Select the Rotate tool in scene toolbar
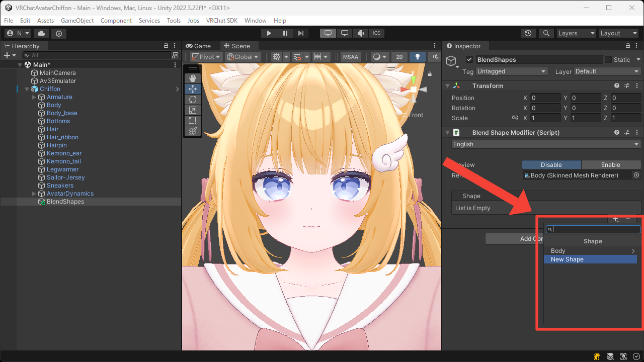The image size is (644, 362). (192, 100)
